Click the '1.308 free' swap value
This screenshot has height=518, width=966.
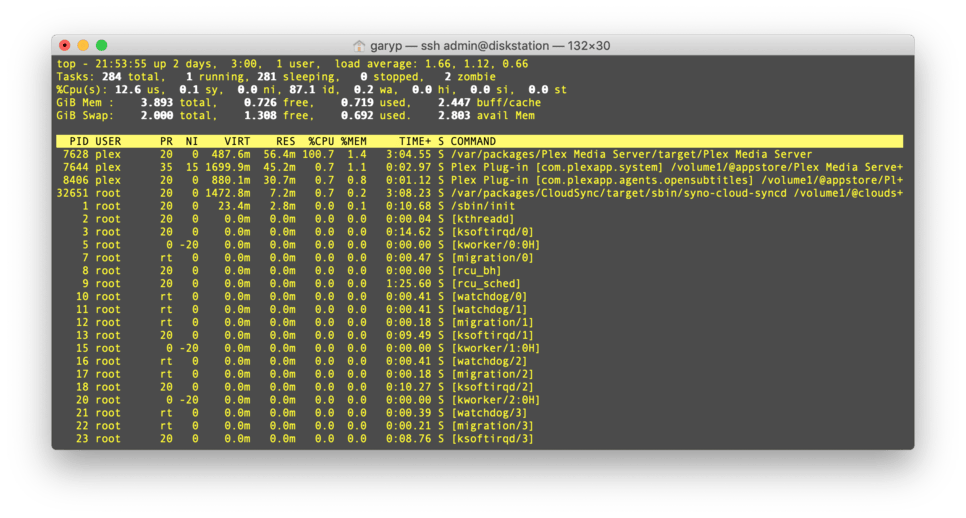coord(276,115)
